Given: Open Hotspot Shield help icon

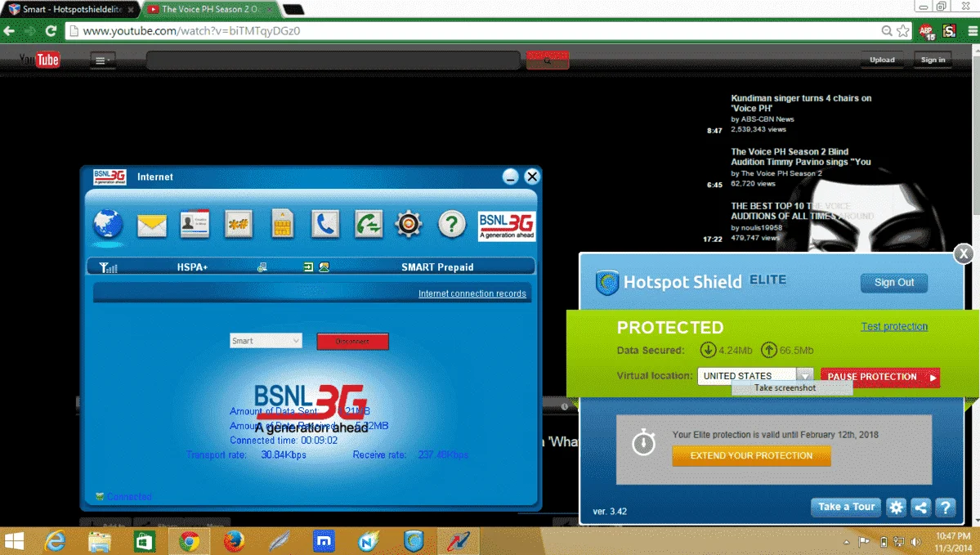Looking at the screenshot, I should pos(945,508).
